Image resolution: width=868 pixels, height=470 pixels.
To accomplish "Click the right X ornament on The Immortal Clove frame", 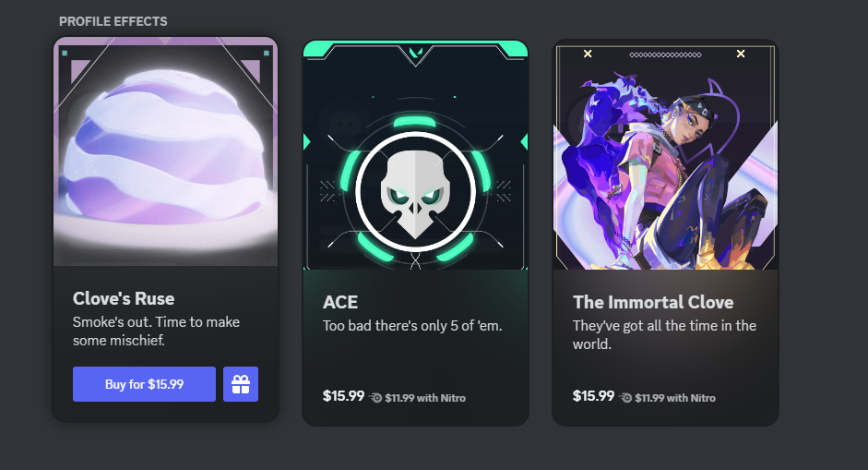I will 741,54.
